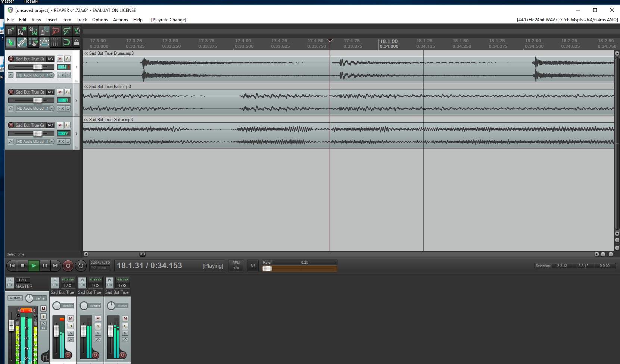Bypass FX on the Guitar track
The height and width of the screenshot is (364, 620).
(68, 142)
